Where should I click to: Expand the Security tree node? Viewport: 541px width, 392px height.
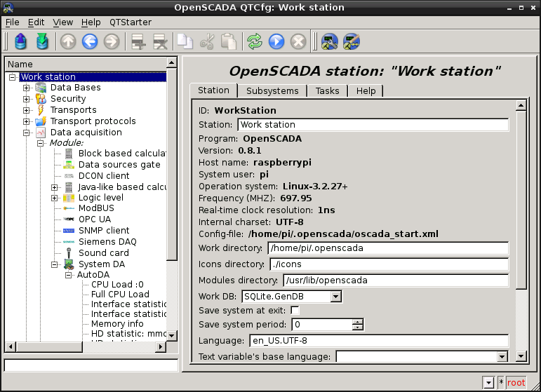[x=27, y=100]
